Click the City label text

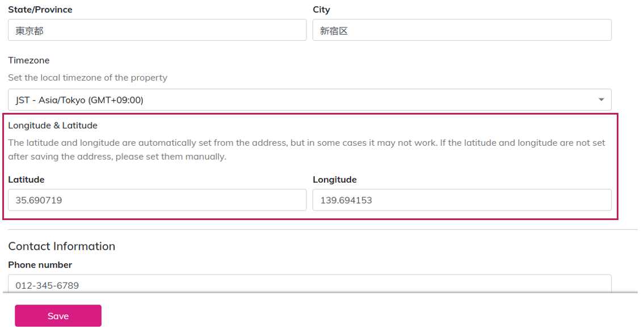[321, 10]
